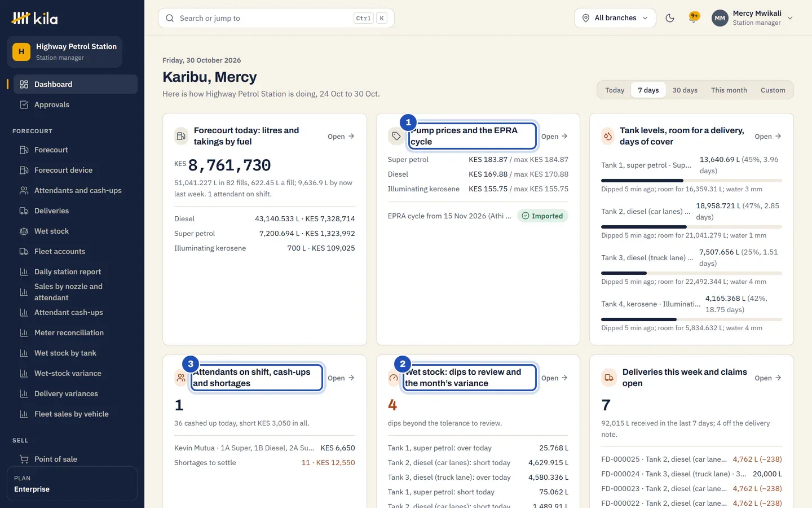Open the Deliveries this week card link

click(x=768, y=378)
